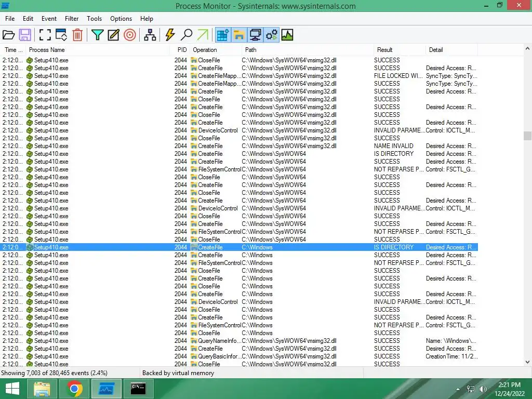Click the first row's Setup410.exe process icon
Screen dimensions: 532x399
[x=30, y=60]
